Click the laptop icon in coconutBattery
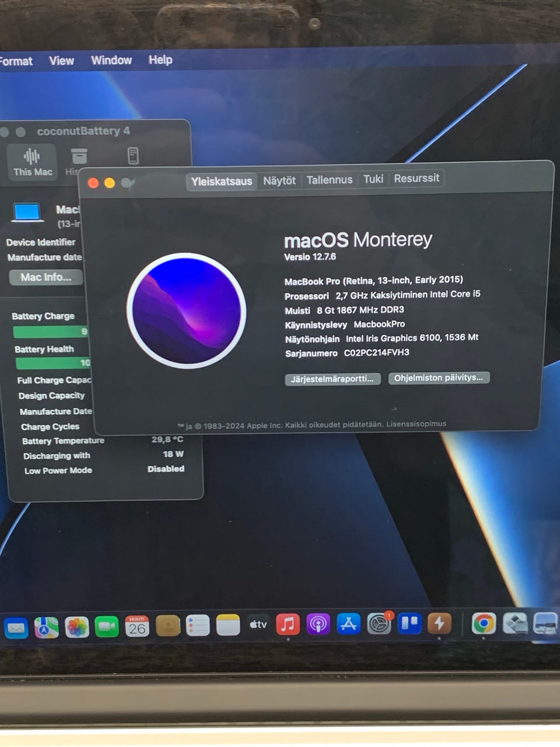The image size is (560, 747). coord(27,212)
